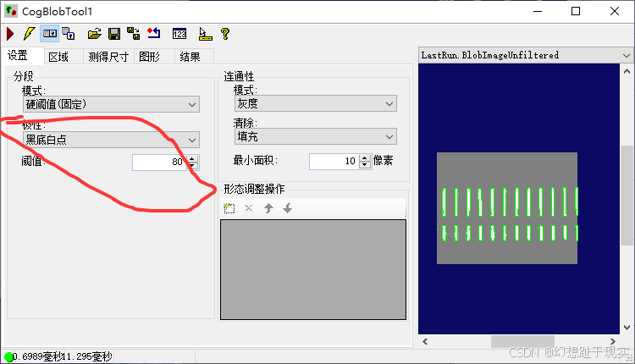Reset the tool with blue arrow icon
635x364 pixels.
(154, 33)
